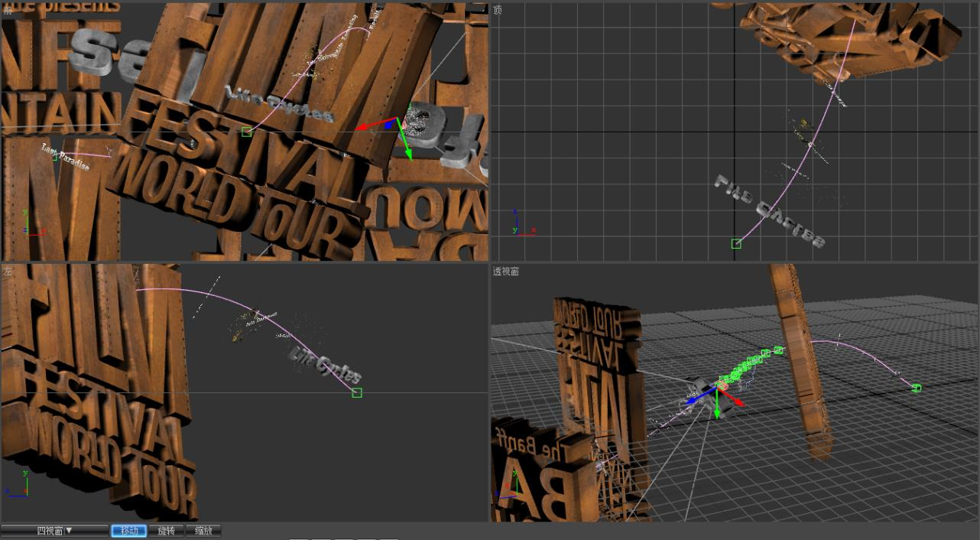The width and height of the screenshot is (980, 540).
Task: Select the green path keyframe in the top viewport
Action: (x=736, y=243)
